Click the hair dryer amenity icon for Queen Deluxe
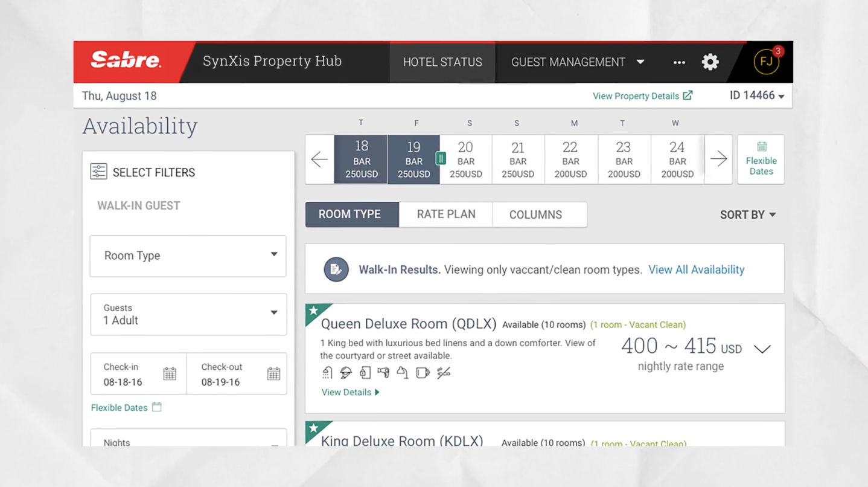The width and height of the screenshot is (868, 487). 383,373
